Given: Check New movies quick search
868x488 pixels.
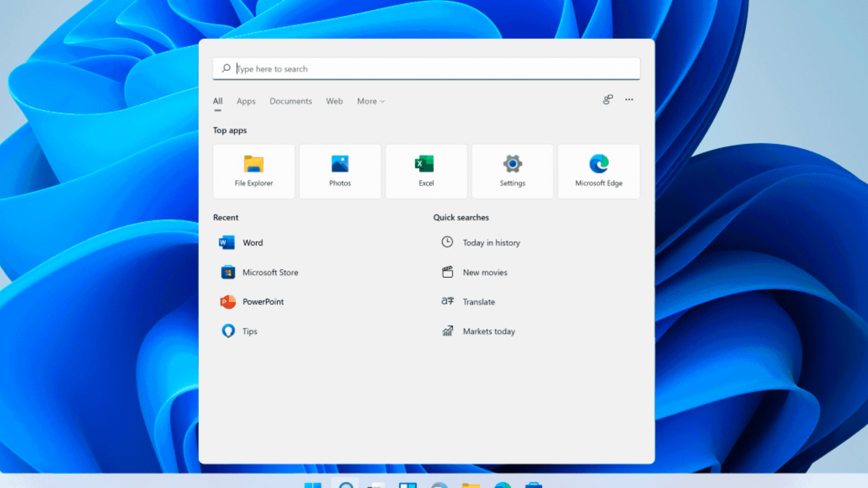Looking at the screenshot, I should [x=485, y=272].
